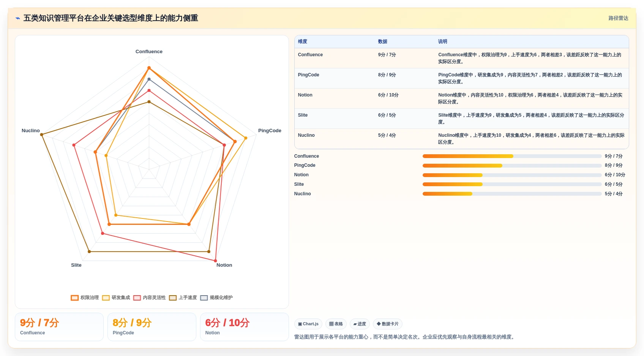644x356 pixels.
Task: Toggle the 上手速度 legend series
Action: coord(183,297)
